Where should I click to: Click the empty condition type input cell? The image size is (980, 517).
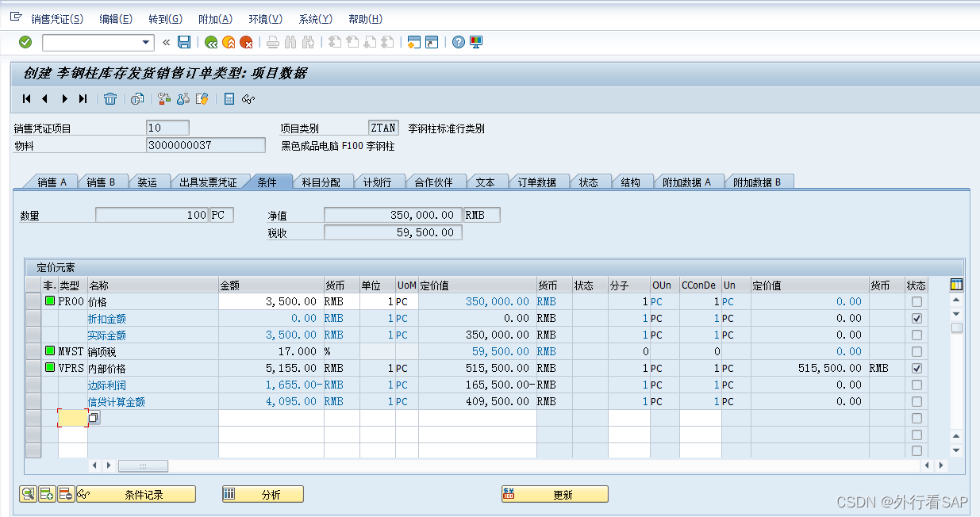point(73,418)
